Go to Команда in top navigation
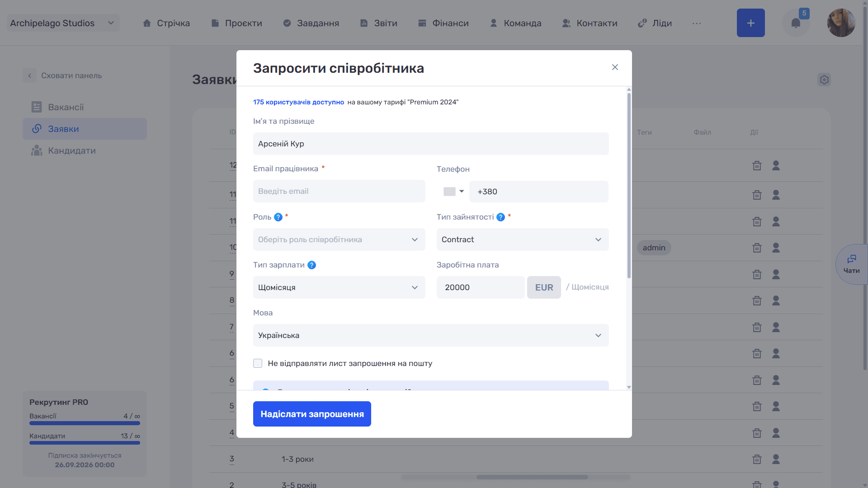 (x=516, y=23)
